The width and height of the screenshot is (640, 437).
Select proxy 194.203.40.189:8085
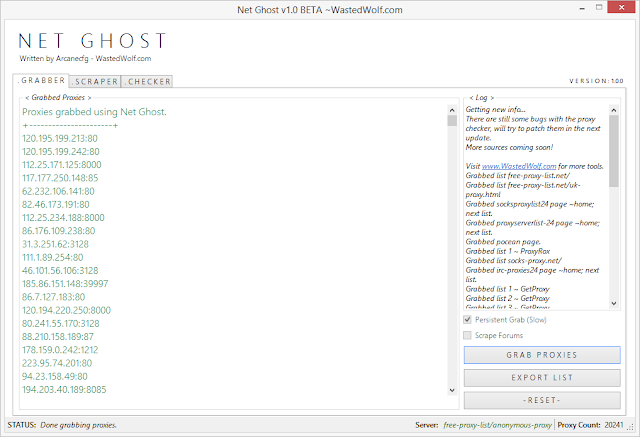click(x=64, y=389)
